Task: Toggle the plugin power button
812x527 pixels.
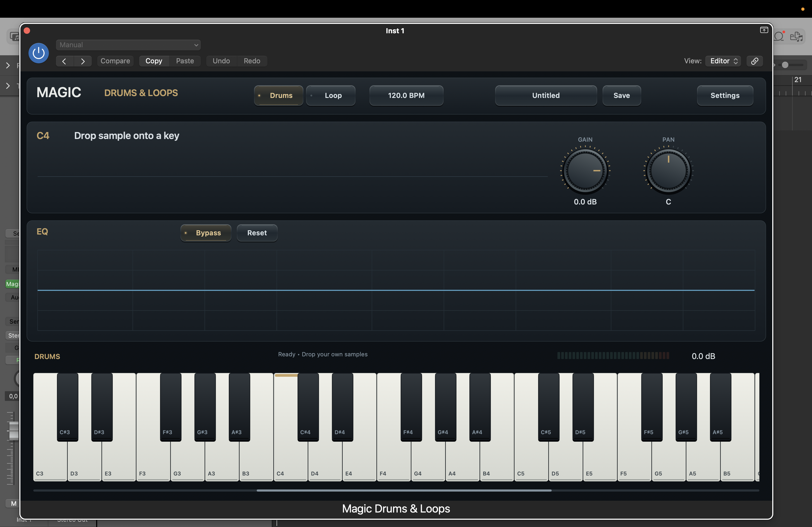Action: pos(39,53)
